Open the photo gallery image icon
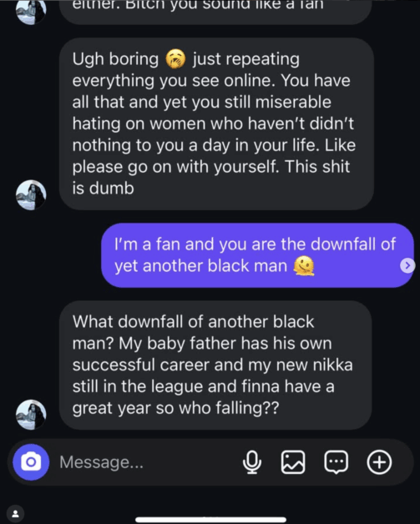 point(293,462)
